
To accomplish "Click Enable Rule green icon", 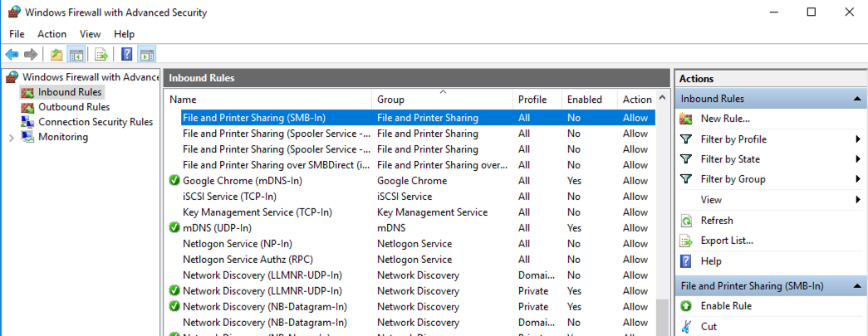I will [x=686, y=306].
